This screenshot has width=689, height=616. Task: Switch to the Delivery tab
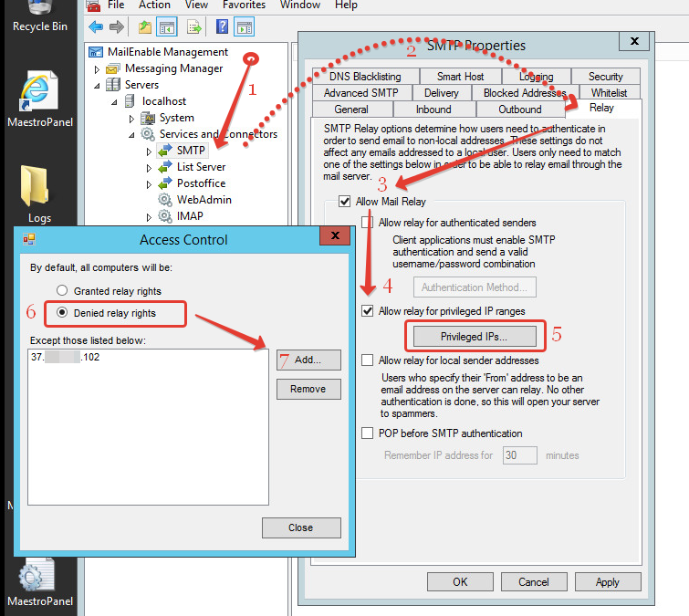(441, 93)
